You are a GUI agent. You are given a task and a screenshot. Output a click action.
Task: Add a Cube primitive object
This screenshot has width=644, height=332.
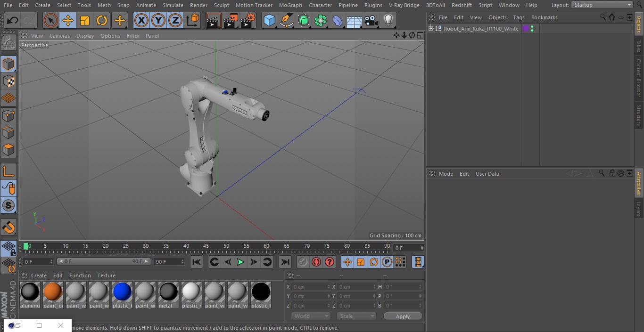pyautogui.click(x=269, y=20)
